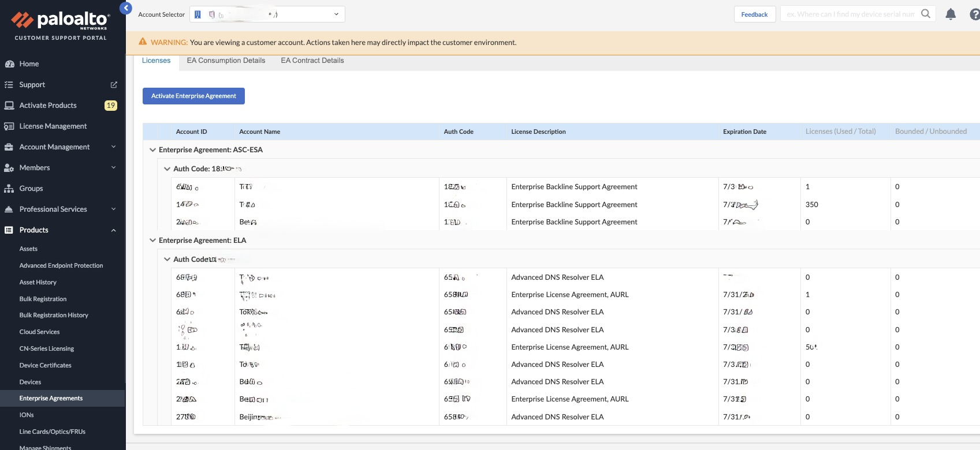Click the License Management icon

click(x=9, y=126)
